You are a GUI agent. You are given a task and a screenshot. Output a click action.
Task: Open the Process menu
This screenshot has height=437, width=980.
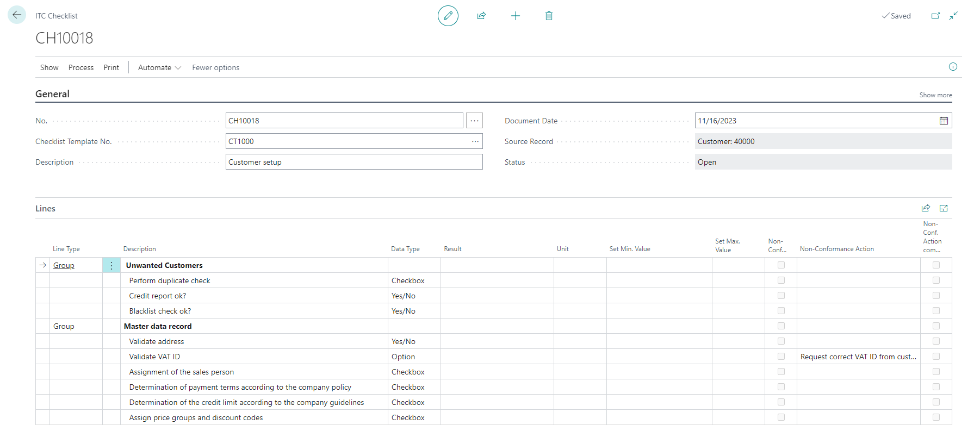coord(81,67)
